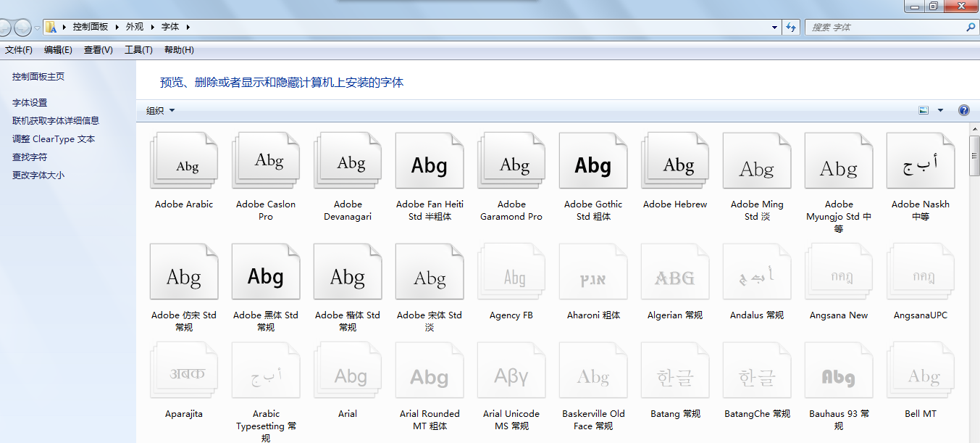
Task: Click the Back navigation button
Action: pos(4,27)
